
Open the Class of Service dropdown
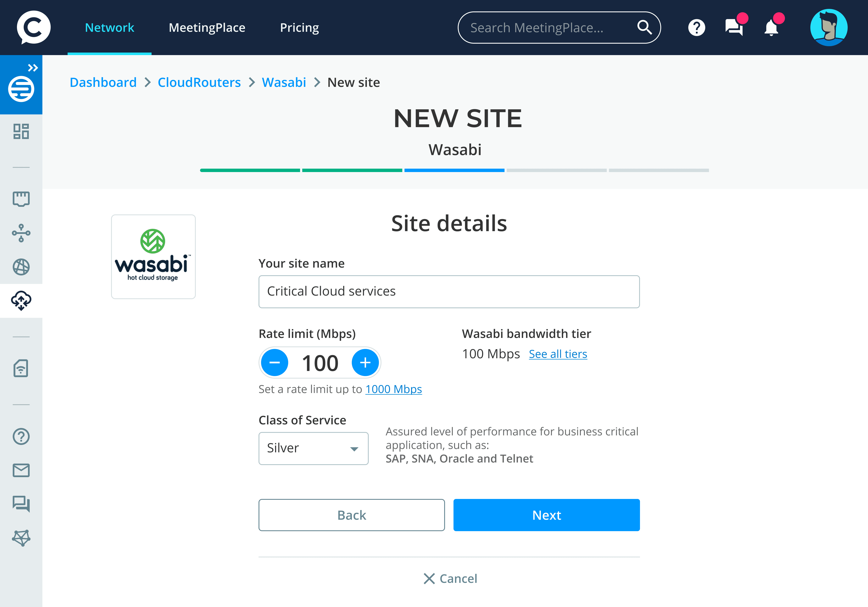[313, 448]
